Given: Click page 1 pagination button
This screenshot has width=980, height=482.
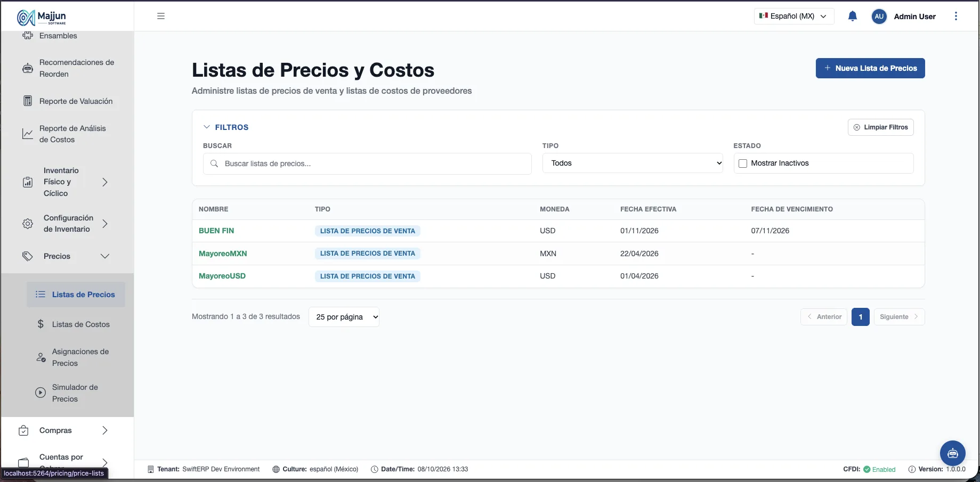Looking at the screenshot, I should tap(861, 317).
